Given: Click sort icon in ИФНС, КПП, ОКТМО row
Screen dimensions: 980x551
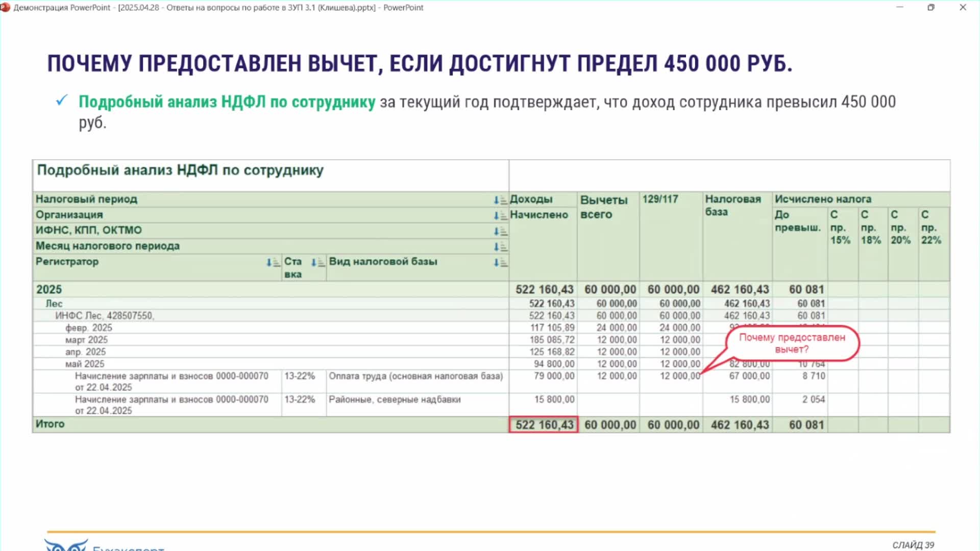Looking at the screenshot, I should point(500,231).
